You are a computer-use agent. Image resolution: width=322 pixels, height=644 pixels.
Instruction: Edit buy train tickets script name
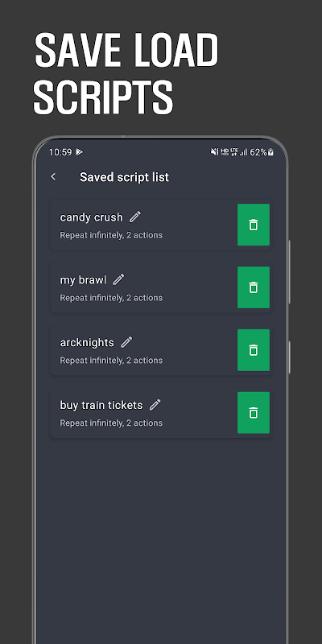coord(155,405)
